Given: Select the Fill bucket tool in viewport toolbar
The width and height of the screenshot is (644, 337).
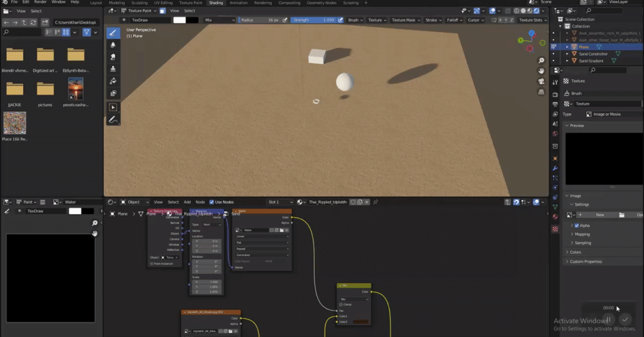Looking at the screenshot, I should 113,81.
